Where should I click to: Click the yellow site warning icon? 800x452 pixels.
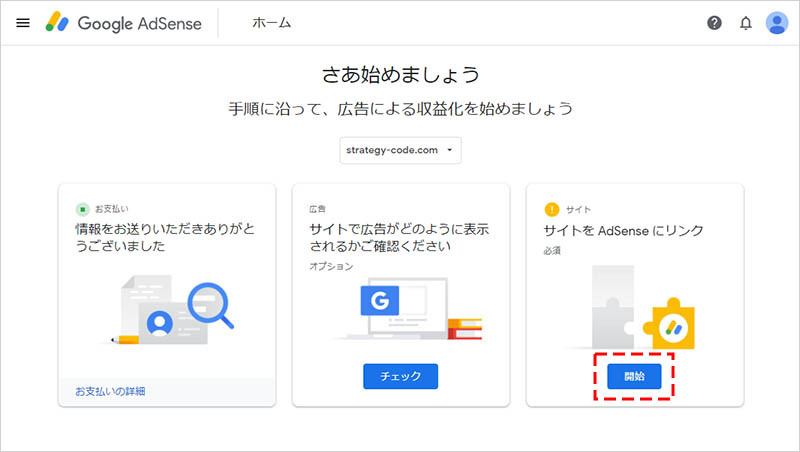pos(550,209)
